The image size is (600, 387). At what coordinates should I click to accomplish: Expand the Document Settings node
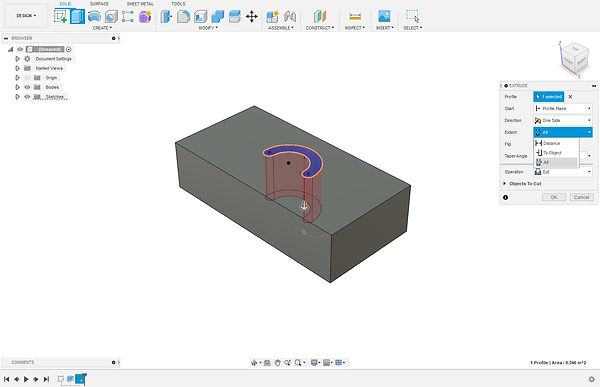(17, 59)
